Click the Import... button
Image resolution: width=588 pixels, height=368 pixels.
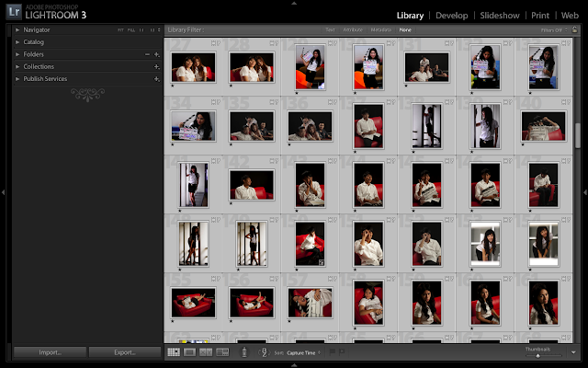click(x=50, y=352)
